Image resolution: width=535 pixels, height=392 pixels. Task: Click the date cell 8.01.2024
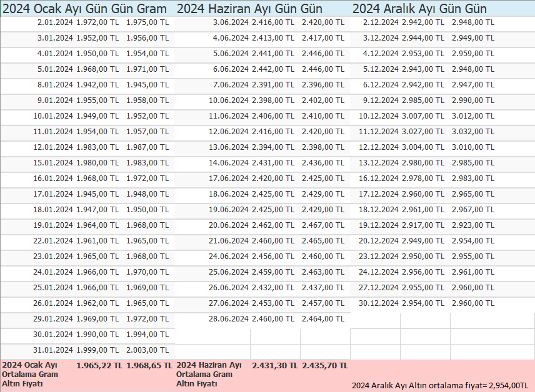(x=55, y=85)
